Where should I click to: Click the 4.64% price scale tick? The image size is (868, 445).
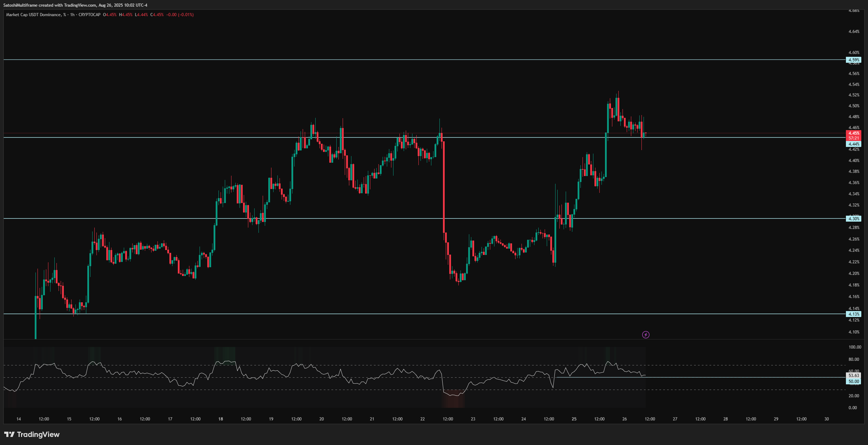pos(854,32)
